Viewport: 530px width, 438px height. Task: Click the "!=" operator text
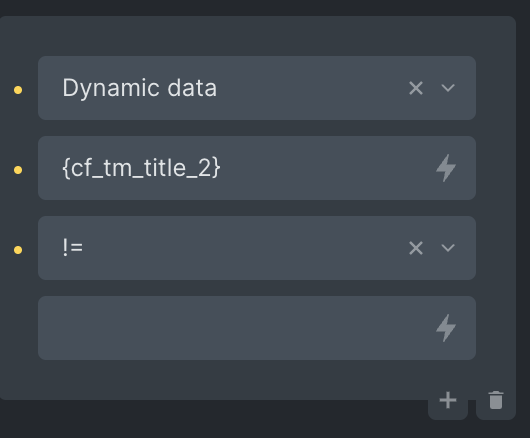[73, 248]
